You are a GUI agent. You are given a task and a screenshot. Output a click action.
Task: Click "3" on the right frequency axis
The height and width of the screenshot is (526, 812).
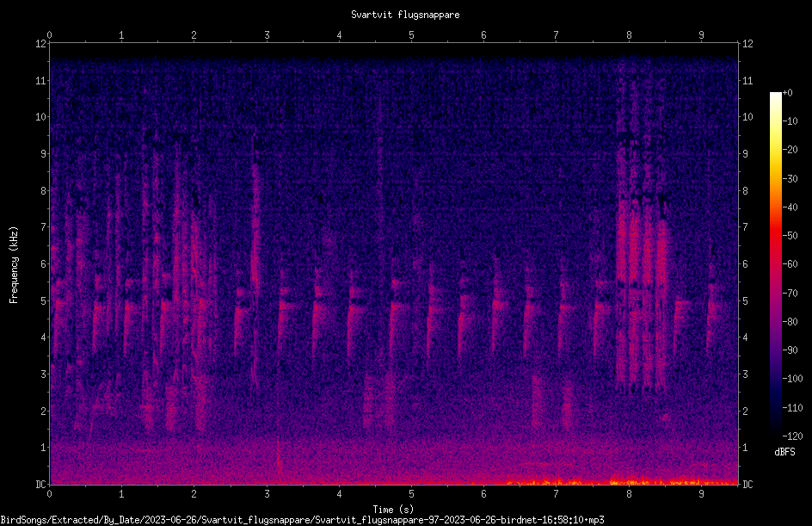745,374
